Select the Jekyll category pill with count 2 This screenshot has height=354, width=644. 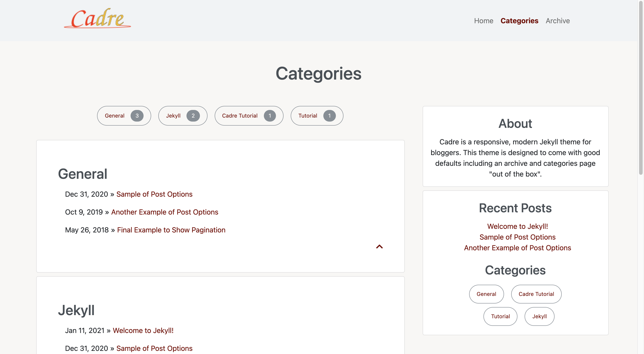click(183, 116)
